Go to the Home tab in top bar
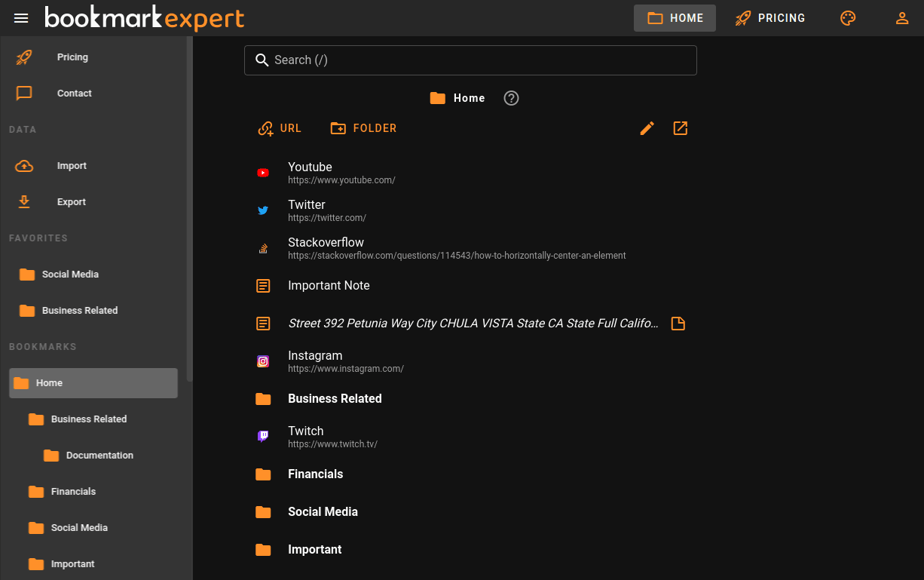Image resolution: width=924 pixels, height=580 pixels. pyautogui.click(x=675, y=18)
